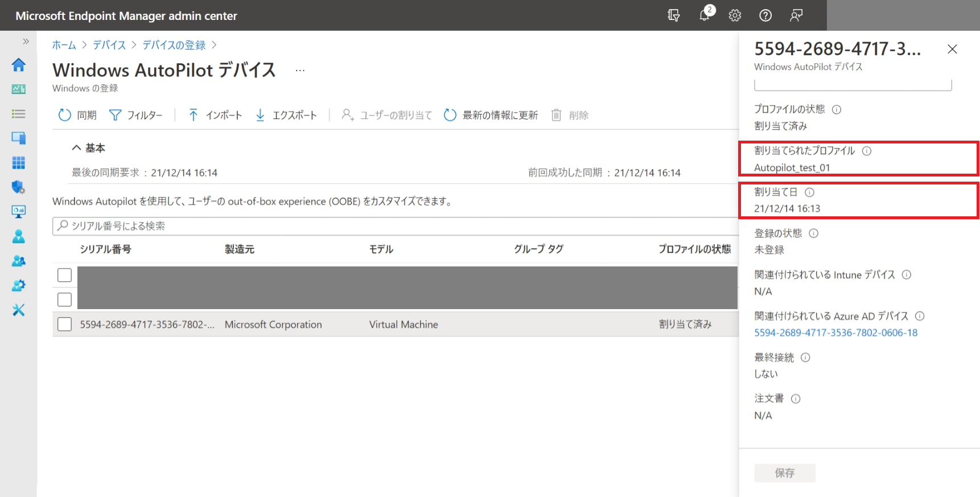Click the 保存 save button
The width and height of the screenshot is (980, 497).
(785, 473)
